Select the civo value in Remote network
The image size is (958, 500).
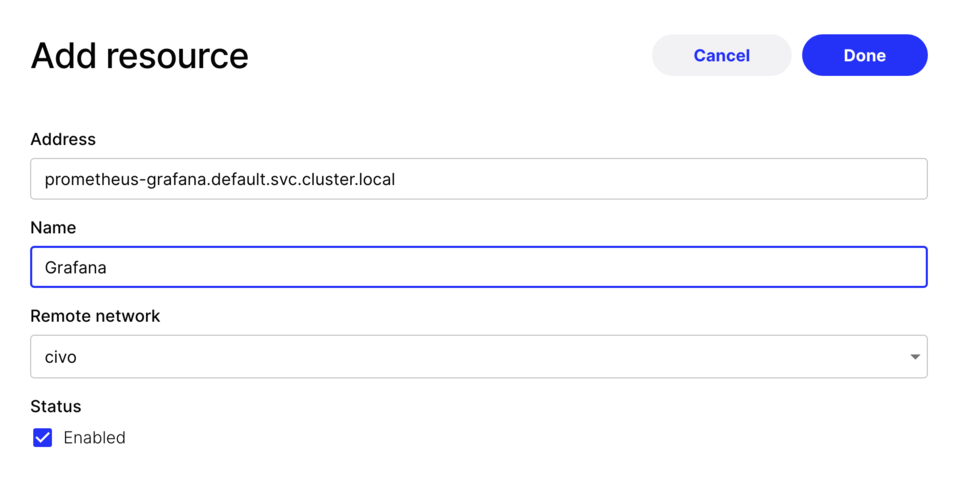point(60,357)
